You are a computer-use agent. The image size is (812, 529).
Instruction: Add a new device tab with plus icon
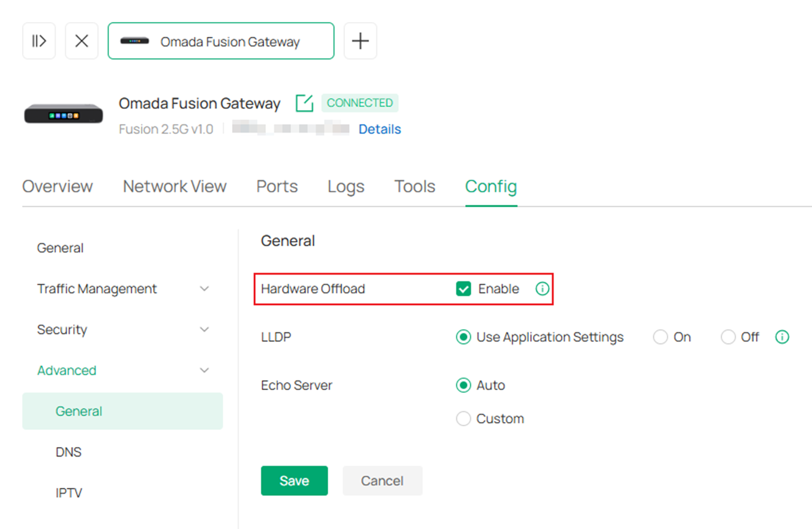(360, 41)
